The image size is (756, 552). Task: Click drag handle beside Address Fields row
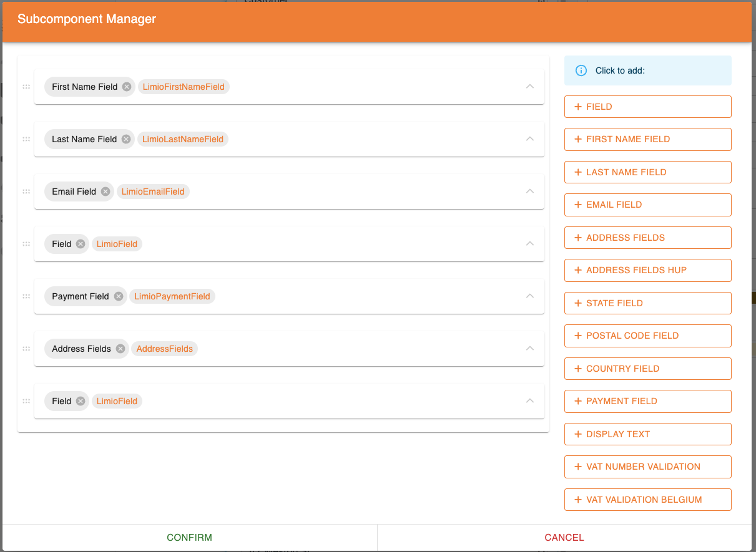[x=26, y=349]
